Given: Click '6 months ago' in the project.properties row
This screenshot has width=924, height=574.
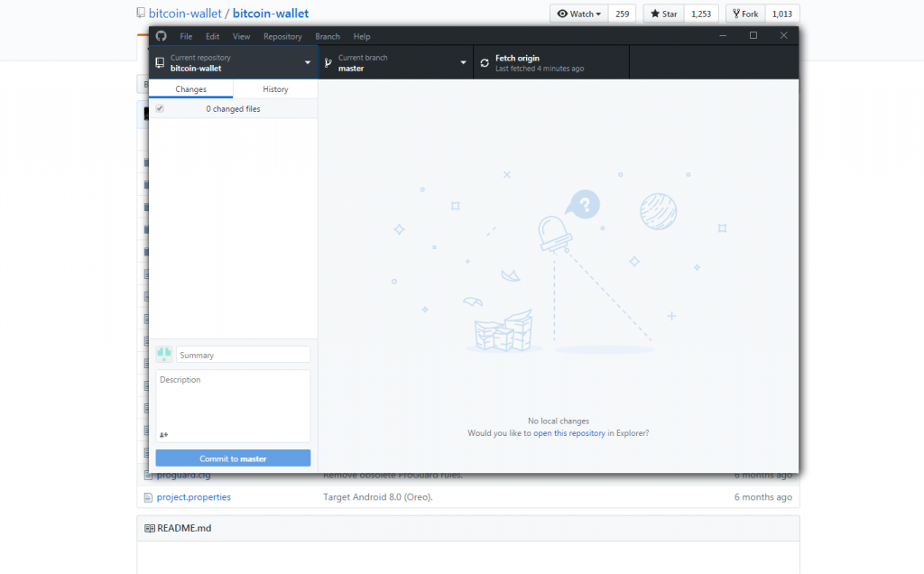Looking at the screenshot, I should tap(763, 497).
